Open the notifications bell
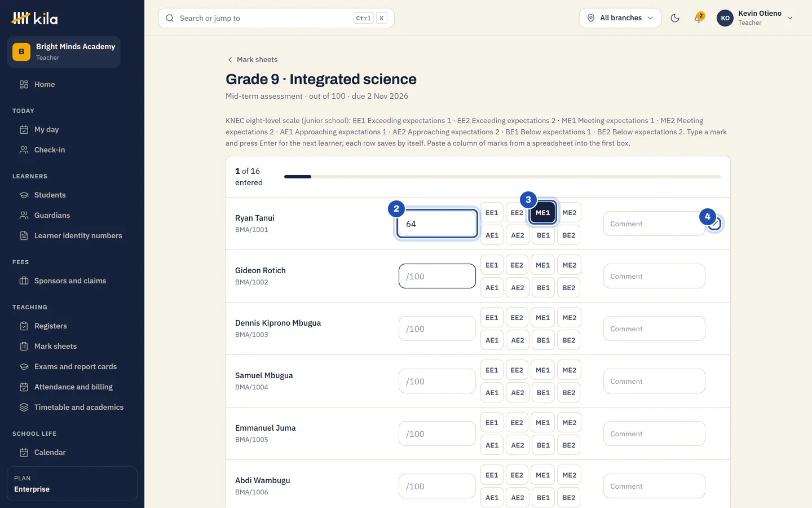 click(698, 18)
